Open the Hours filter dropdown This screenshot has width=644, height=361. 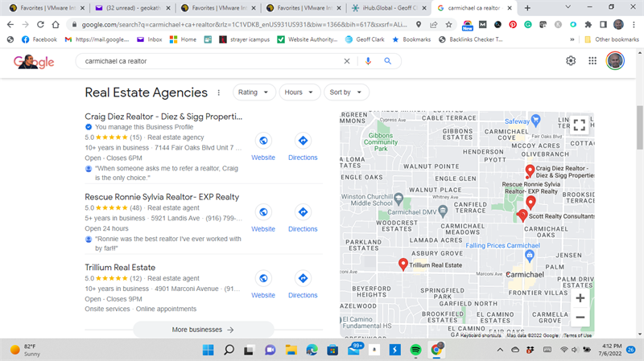[x=298, y=92]
